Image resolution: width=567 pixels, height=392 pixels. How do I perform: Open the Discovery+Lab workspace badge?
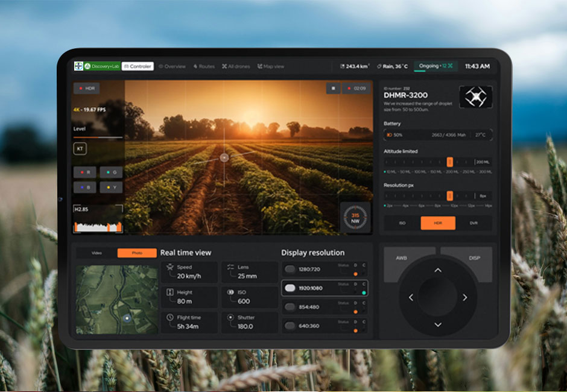coord(103,66)
